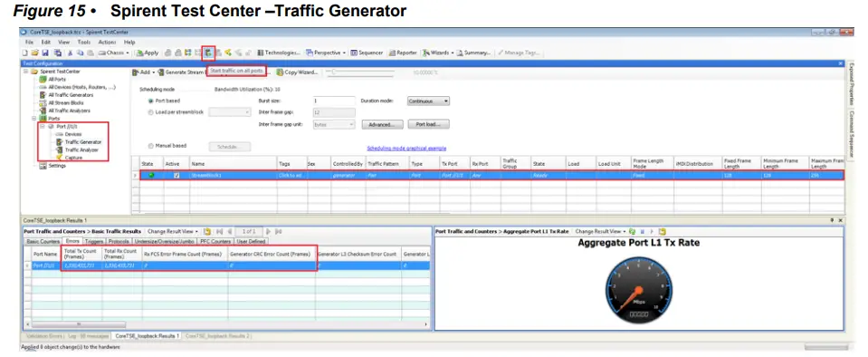Switch to the Basic Counters tab

[x=43, y=241]
